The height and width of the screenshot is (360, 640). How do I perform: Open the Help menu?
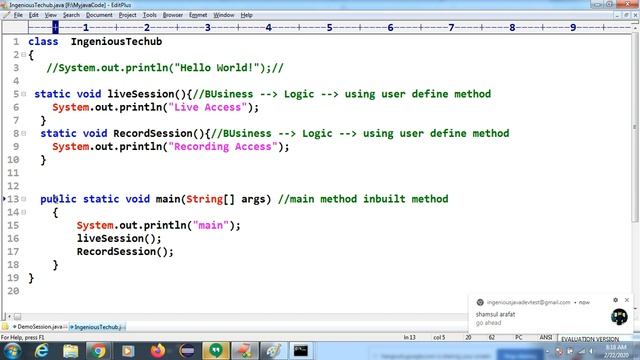tap(247, 15)
